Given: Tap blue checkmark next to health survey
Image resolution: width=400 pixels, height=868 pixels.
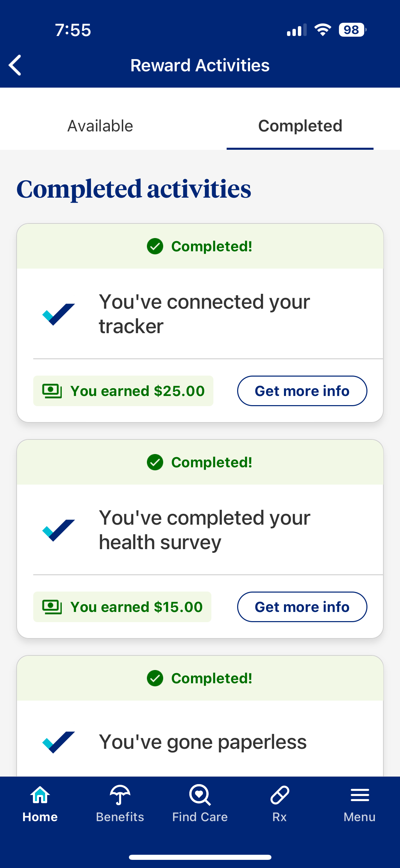Looking at the screenshot, I should (58, 530).
